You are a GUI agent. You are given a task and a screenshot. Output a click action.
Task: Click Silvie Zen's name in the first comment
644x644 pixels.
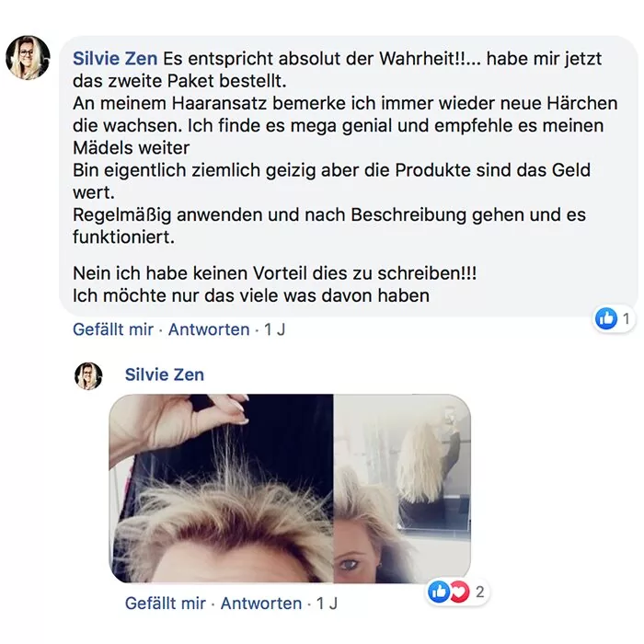pyautogui.click(x=115, y=58)
